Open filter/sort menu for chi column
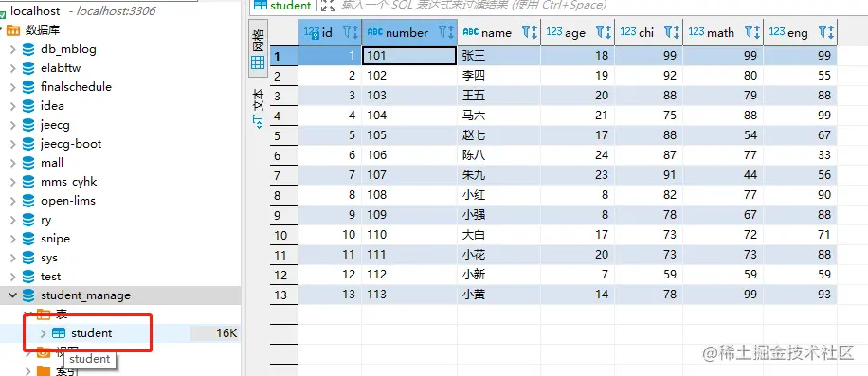Screen dimensions: 868x376 coord(672,32)
